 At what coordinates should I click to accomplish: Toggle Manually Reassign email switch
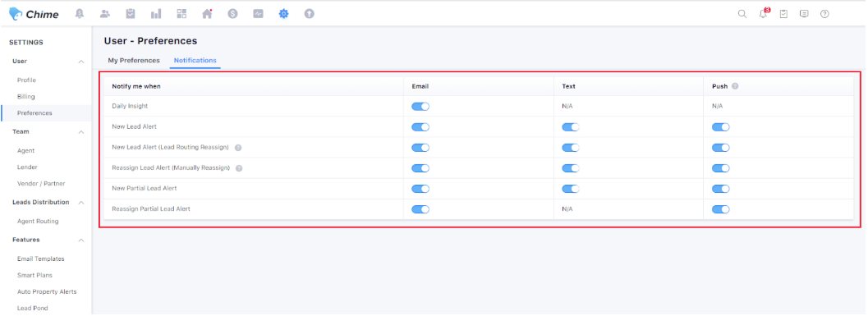tap(420, 168)
